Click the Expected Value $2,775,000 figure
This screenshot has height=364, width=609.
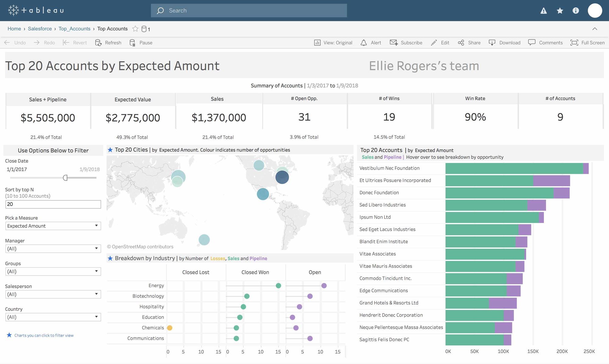tap(133, 118)
